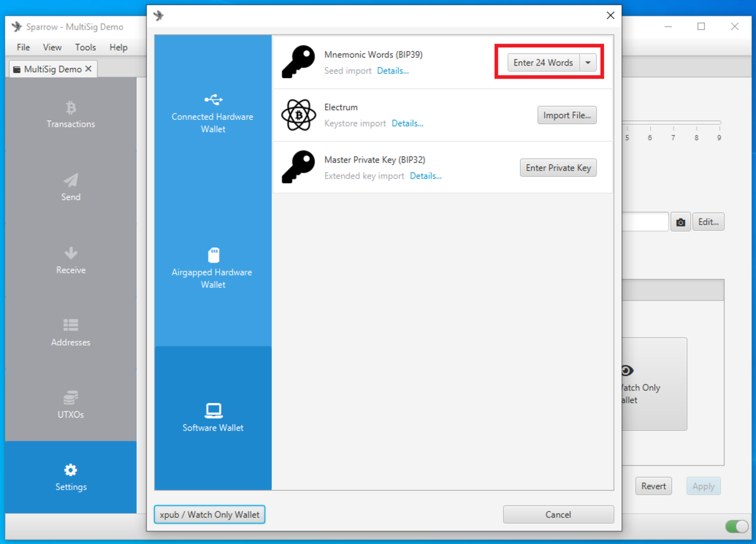756x544 pixels.
Task: Switch to the MultiSig Demo tab
Action: click(x=53, y=69)
